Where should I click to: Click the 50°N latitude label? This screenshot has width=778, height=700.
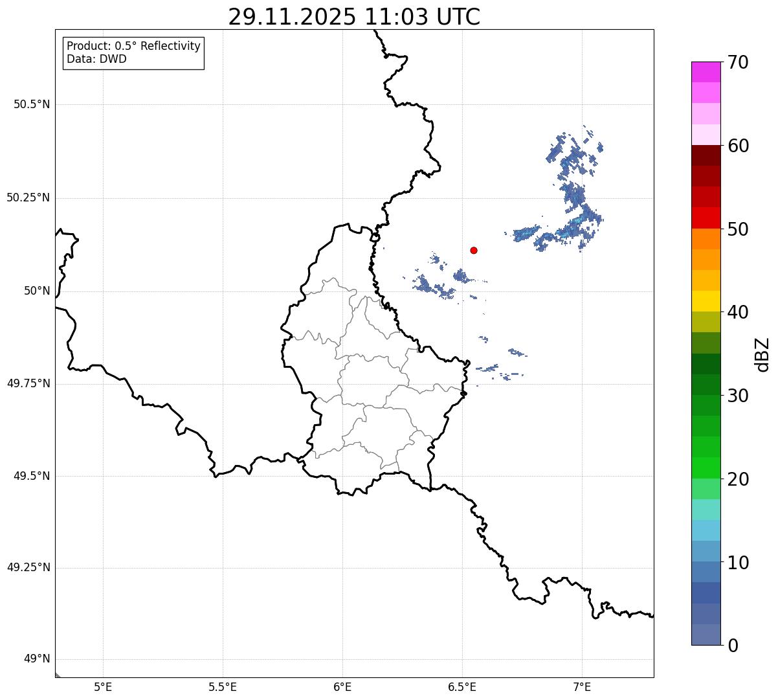[37, 291]
